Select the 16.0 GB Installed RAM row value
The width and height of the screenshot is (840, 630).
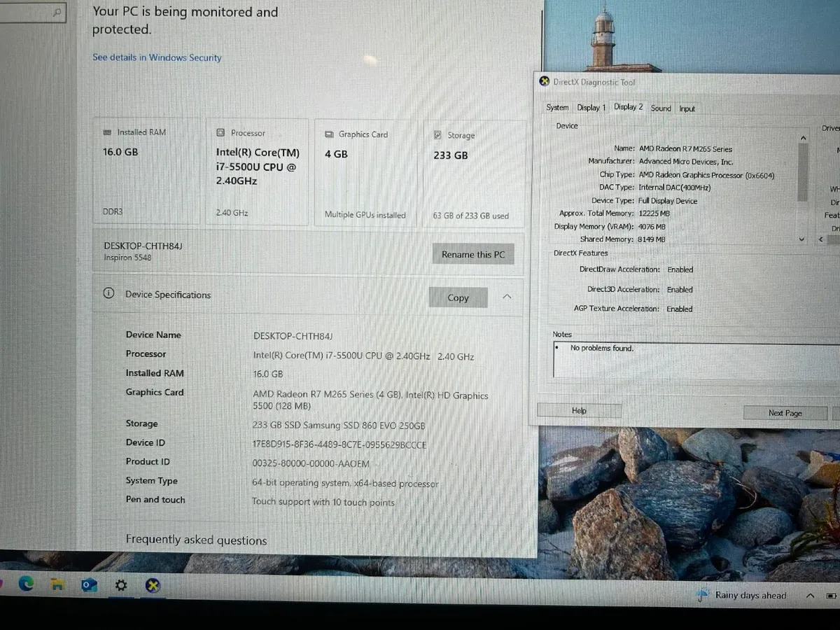pyautogui.click(x=268, y=374)
